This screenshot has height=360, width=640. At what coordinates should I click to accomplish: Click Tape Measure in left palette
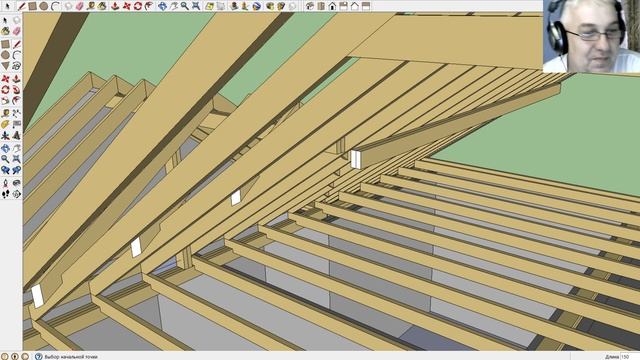click(5, 112)
